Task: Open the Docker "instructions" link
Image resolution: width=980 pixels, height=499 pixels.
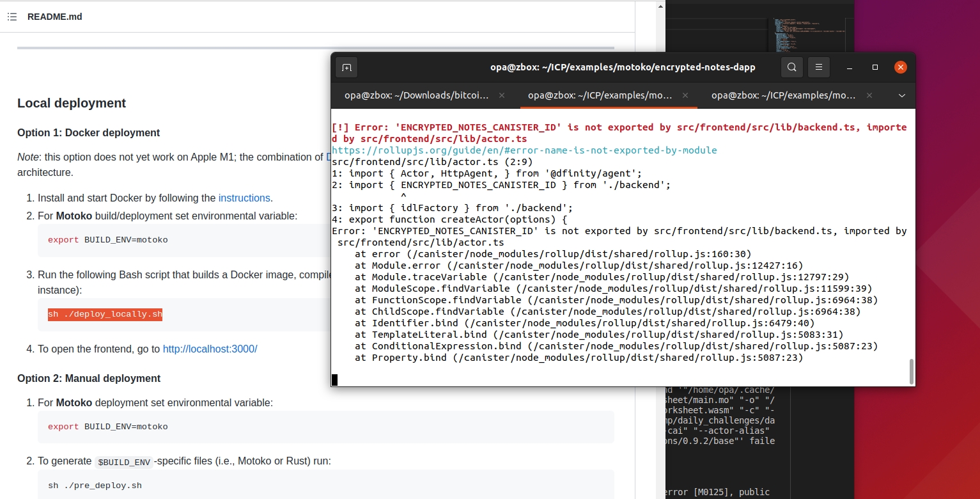Action: click(245, 198)
